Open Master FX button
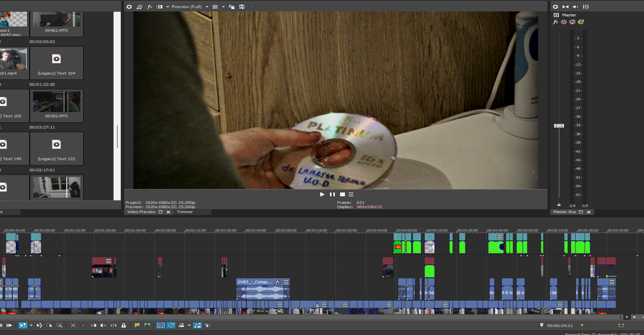Viewport: 644px width, 335px height. [x=556, y=22]
